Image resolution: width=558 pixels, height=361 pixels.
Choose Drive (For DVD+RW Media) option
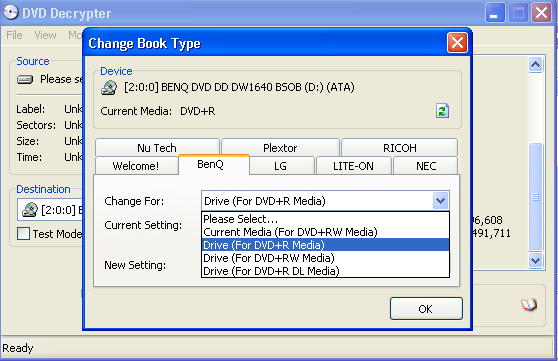point(325,258)
